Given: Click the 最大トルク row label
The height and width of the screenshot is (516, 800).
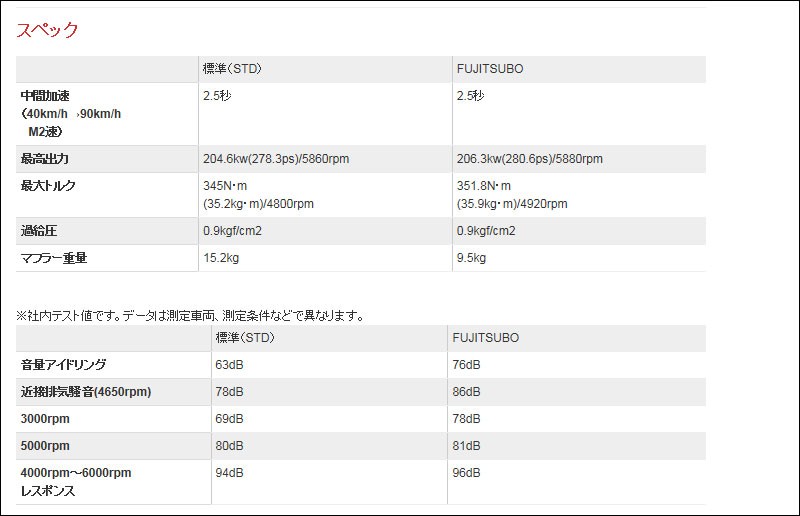Looking at the screenshot, I should [48, 186].
